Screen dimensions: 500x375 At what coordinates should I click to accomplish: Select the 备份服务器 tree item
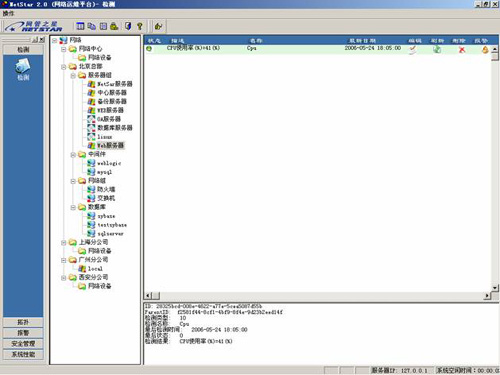112,101
